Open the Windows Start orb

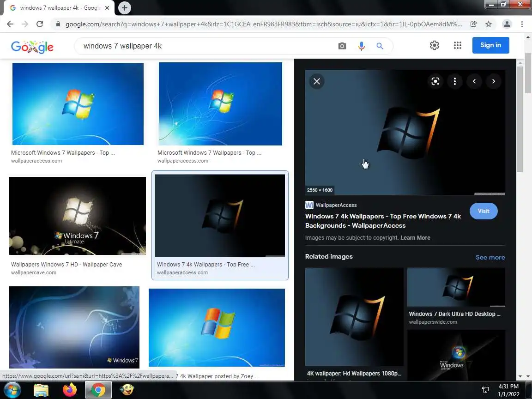[12, 390]
